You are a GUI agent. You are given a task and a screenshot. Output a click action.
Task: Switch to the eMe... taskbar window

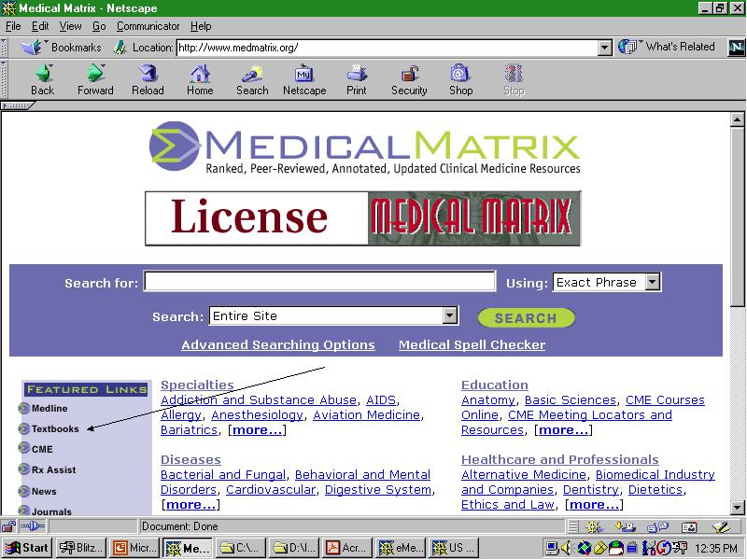[x=402, y=548]
